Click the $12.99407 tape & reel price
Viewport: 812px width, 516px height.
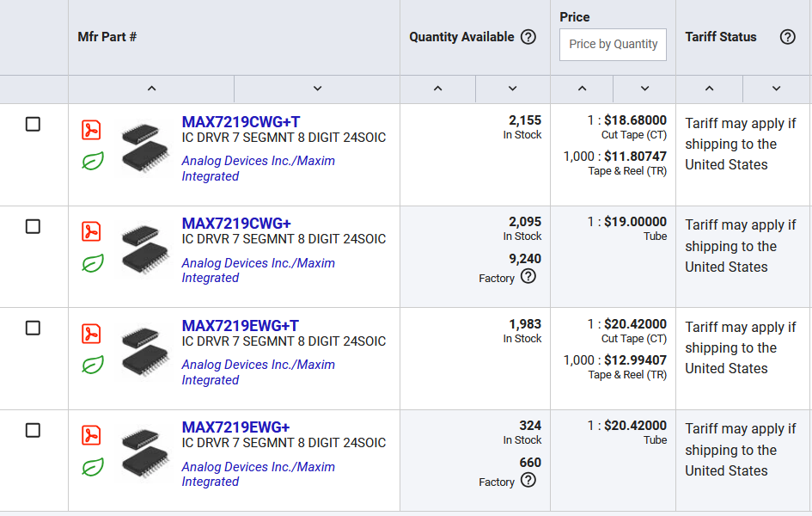[x=635, y=360]
